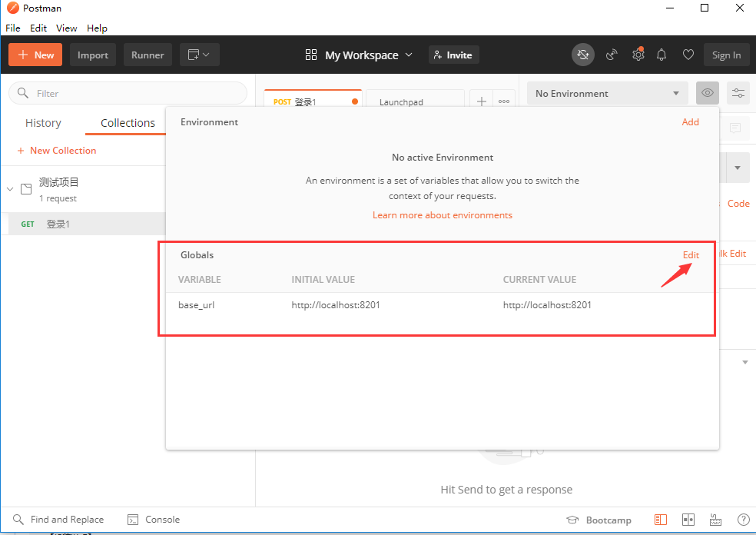The image size is (756, 535).
Task: Click the base_url initial value cell
Action: coord(336,305)
